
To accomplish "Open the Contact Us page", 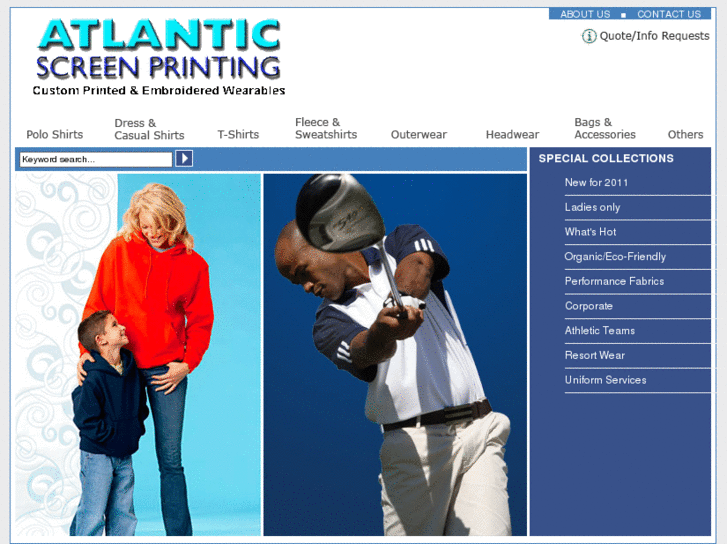I will (669, 14).
